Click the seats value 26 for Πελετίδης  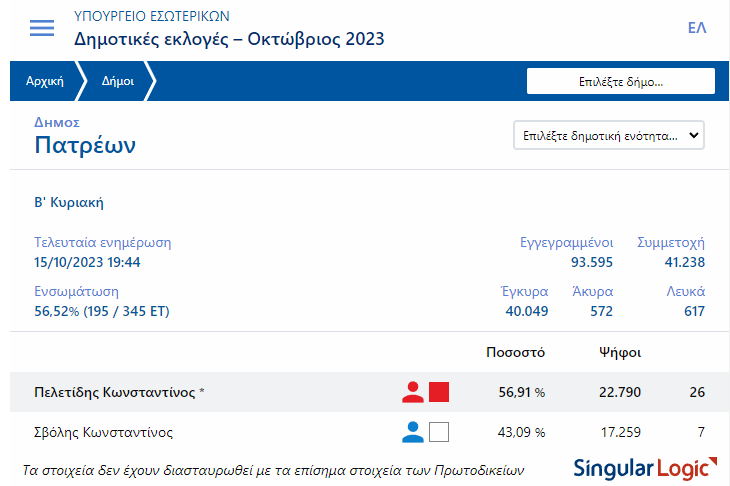point(697,392)
